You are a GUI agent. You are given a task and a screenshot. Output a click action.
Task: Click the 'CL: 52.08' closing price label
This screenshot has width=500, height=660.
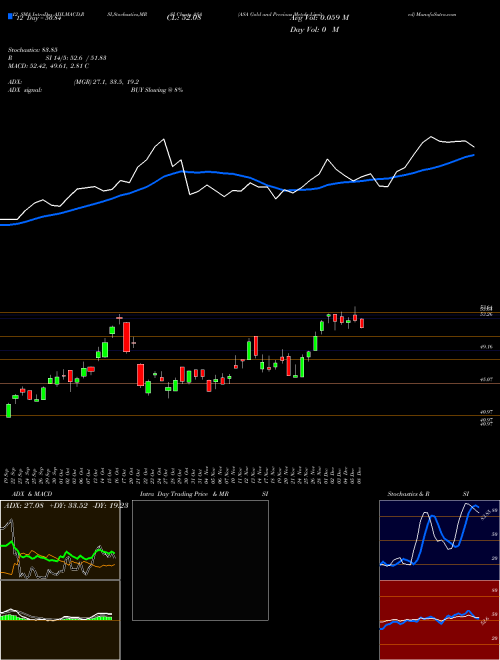pos(184,18)
